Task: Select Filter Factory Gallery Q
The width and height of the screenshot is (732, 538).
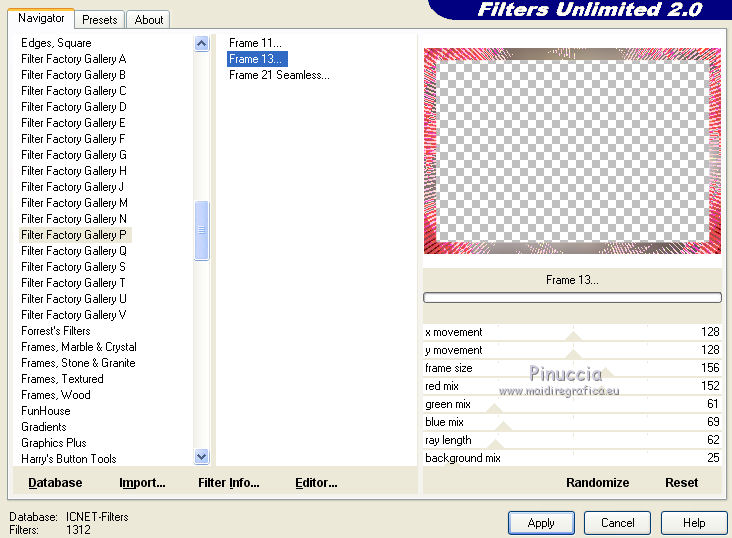Action: tap(74, 251)
